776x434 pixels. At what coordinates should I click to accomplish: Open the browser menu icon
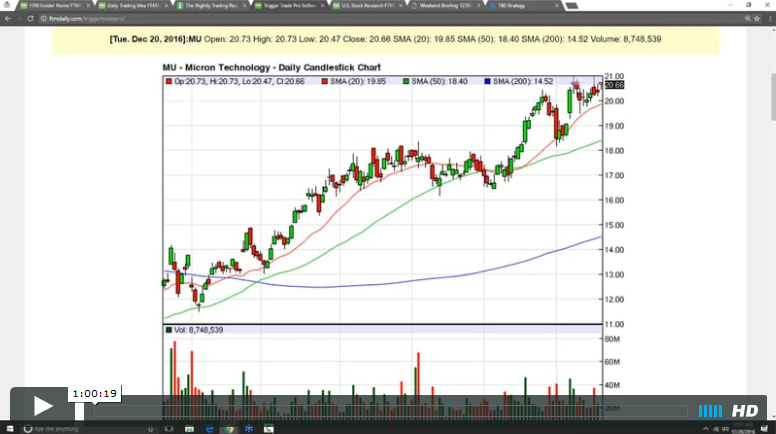pos(769,17)
